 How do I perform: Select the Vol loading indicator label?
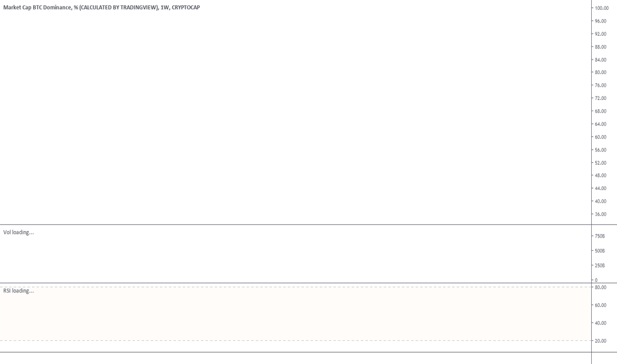click(19, 232)
